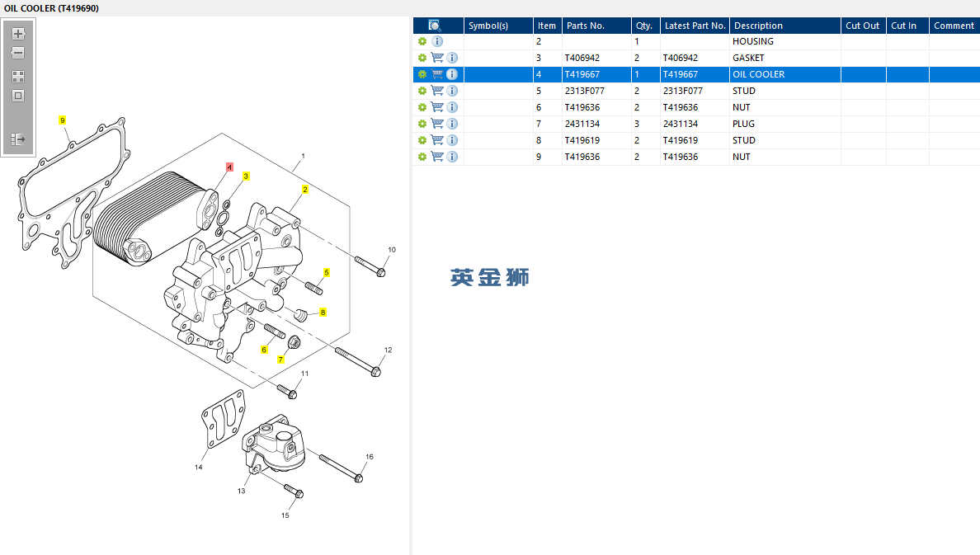Zoom in on the parts diagram

[18, 34]
